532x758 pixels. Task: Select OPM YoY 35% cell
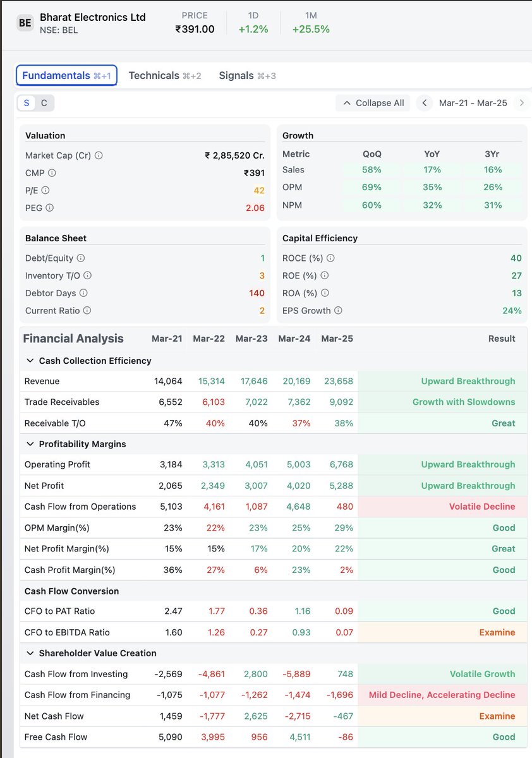pyautogui.click(x=433, y=188)
